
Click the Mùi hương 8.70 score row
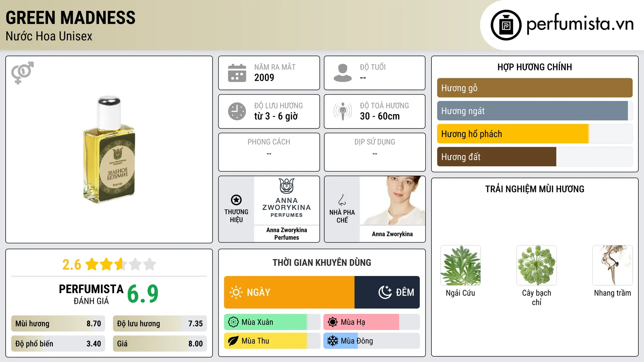click(x=58, y=324)
